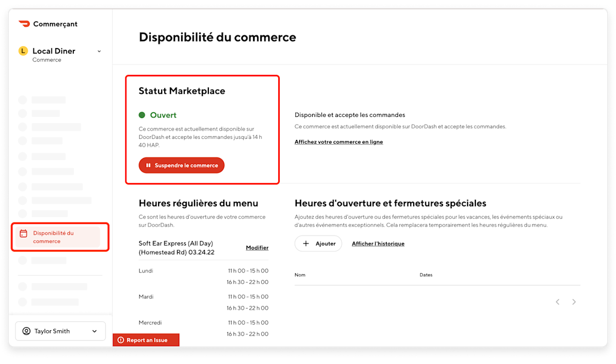This screenshot has height=364, width=616.
Task: Click the DoorDash logo in the top corner
Action: pos(24,24)
